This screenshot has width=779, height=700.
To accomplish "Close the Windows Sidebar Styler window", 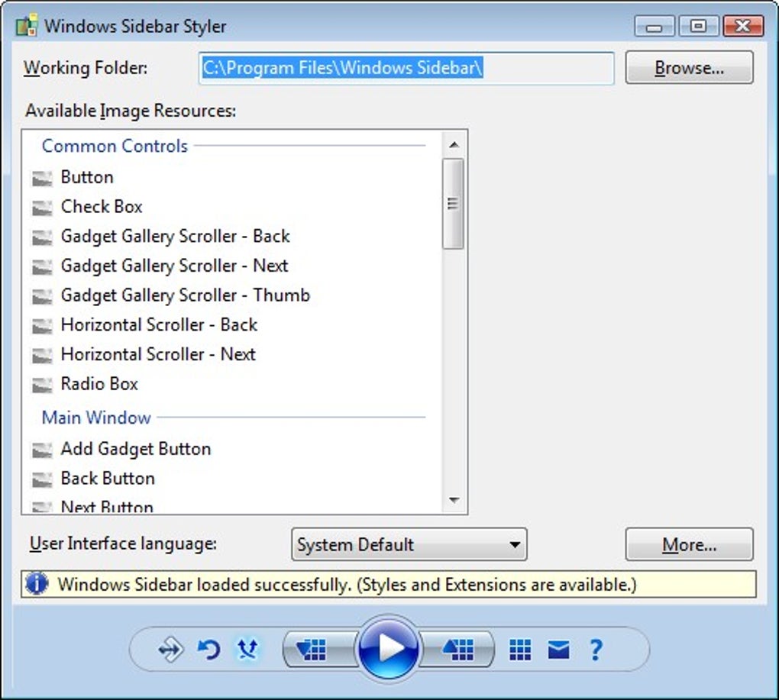I will point(743,26).
